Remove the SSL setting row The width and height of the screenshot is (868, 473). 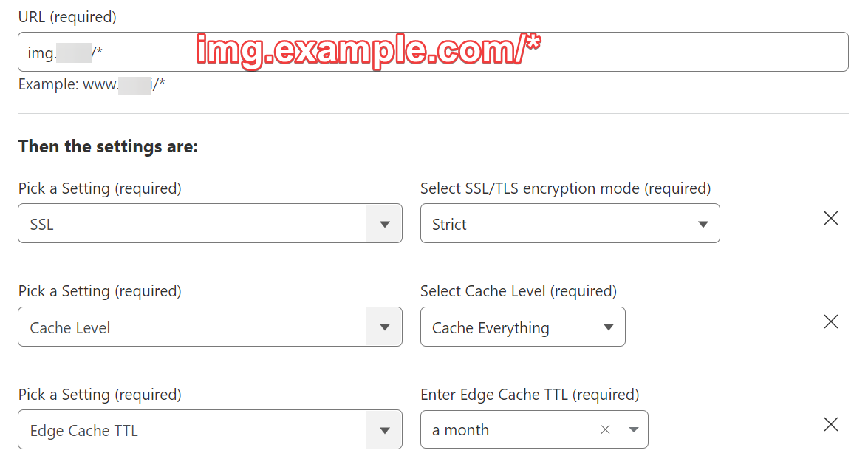click(831, 218)
